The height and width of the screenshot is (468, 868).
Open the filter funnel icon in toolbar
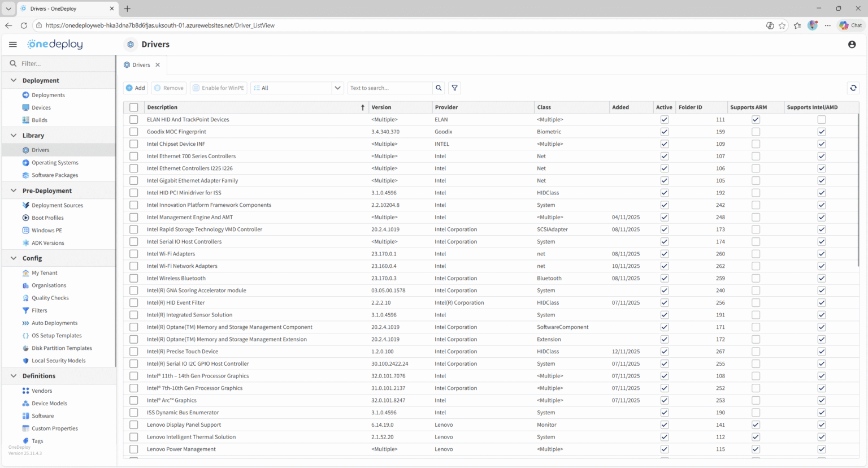(455, 88)
